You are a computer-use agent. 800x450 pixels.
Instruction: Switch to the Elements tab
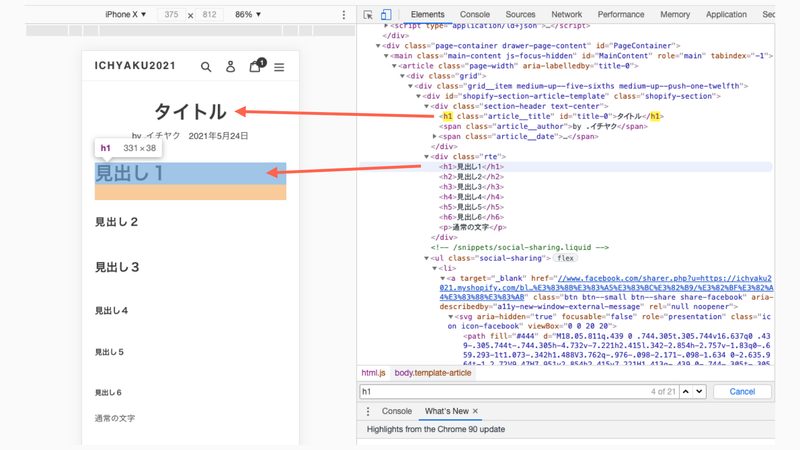(x=428, y=14)
